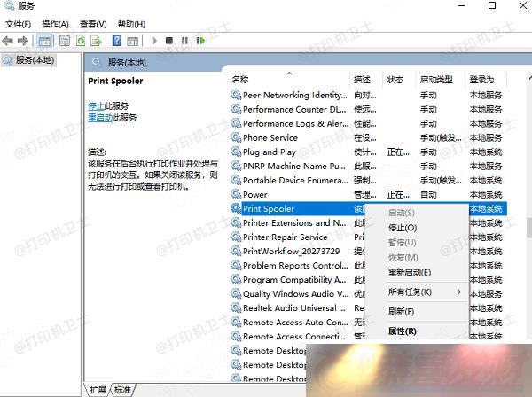Select the Remote Access Connecti... service
Image resolution: width=532 pixels, height=397 pixels.
point(294,337)
